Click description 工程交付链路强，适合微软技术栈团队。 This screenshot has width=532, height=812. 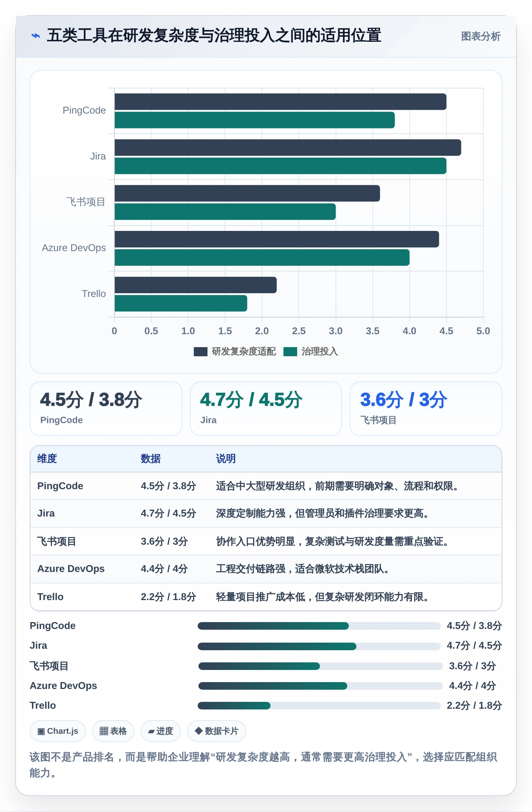coord(304,569)
